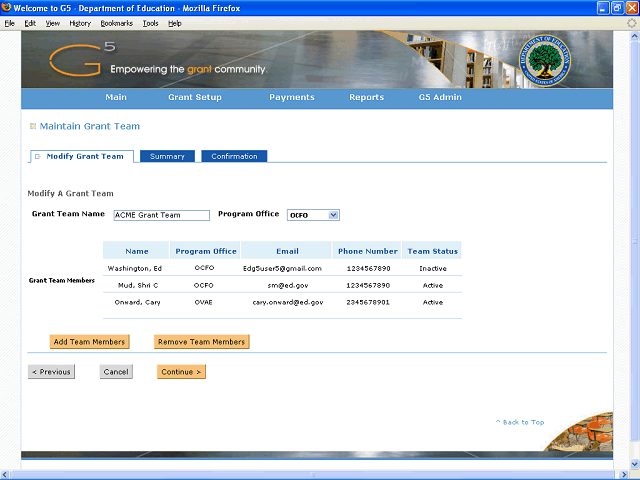Click the Team Status column header
This screenshot has height=480, width=640.
pyautogui.click(x=432, y=251)
